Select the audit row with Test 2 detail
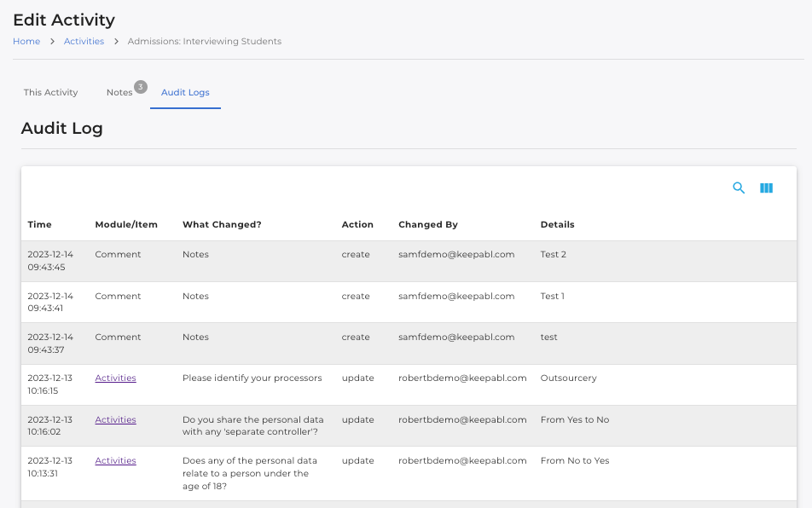The image size is (812, 508). pos(406,261)
